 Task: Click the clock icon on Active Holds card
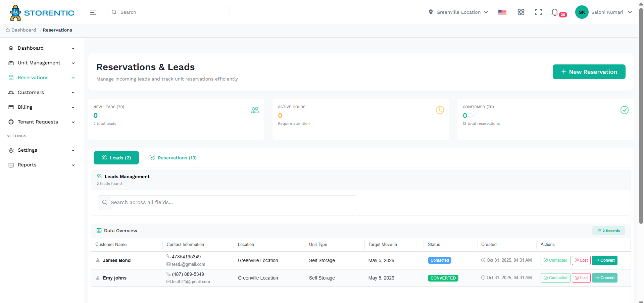pyautogui.click(x=440, y=110)
